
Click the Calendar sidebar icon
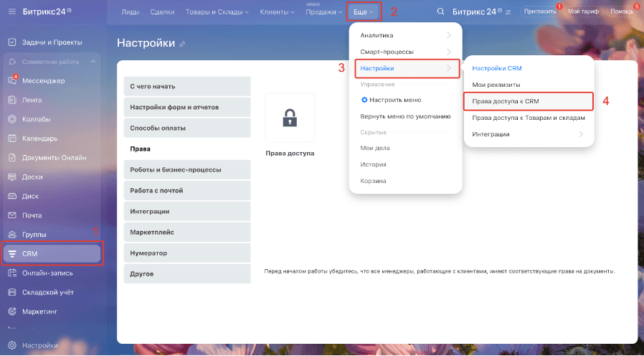[12, 139]
